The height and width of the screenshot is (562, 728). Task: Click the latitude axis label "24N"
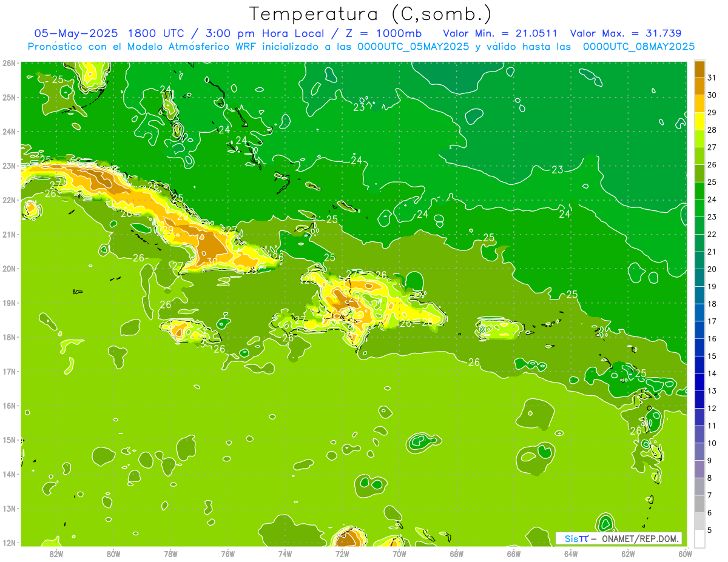[x=9, y=132]
